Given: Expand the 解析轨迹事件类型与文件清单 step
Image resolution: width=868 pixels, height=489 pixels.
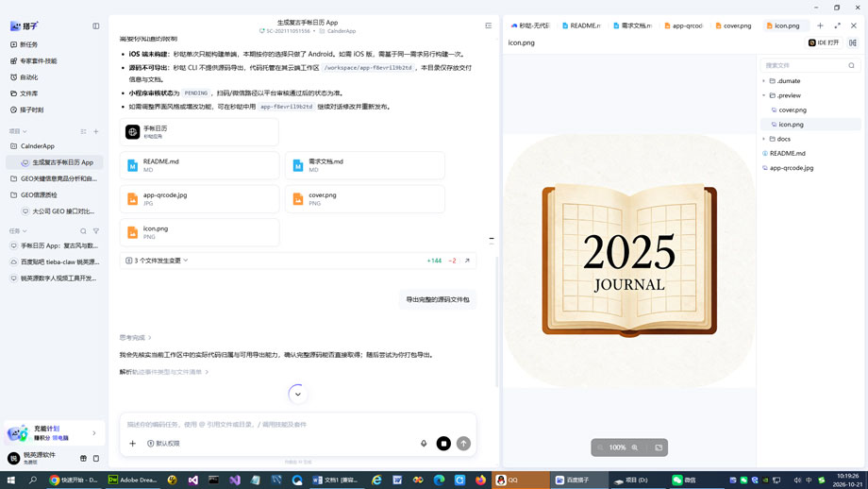Looking at the screenshot, I should (164, 372).
